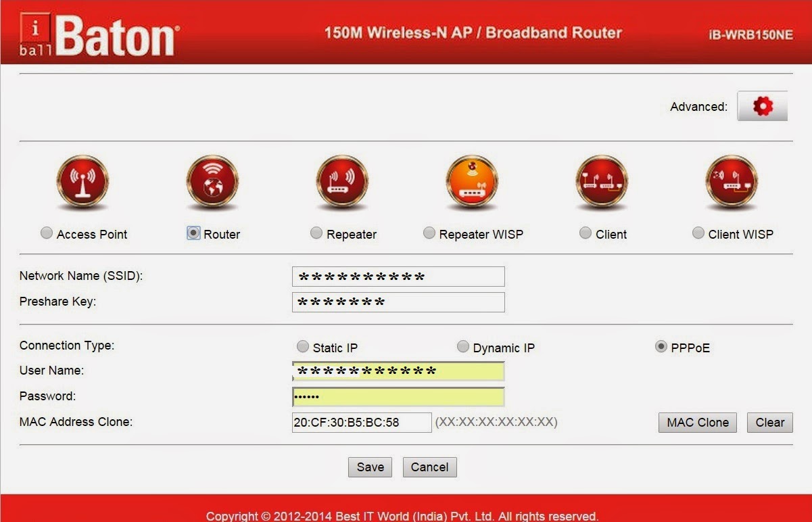Screen dimensions: 812x522
Task: Click the MAC Clone button
Action: [697, 423]
